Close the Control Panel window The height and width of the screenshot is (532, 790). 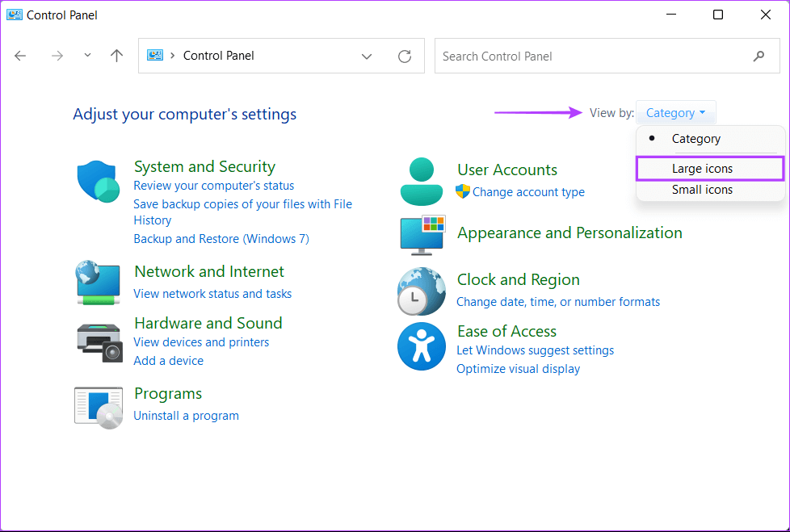(765, 15)
